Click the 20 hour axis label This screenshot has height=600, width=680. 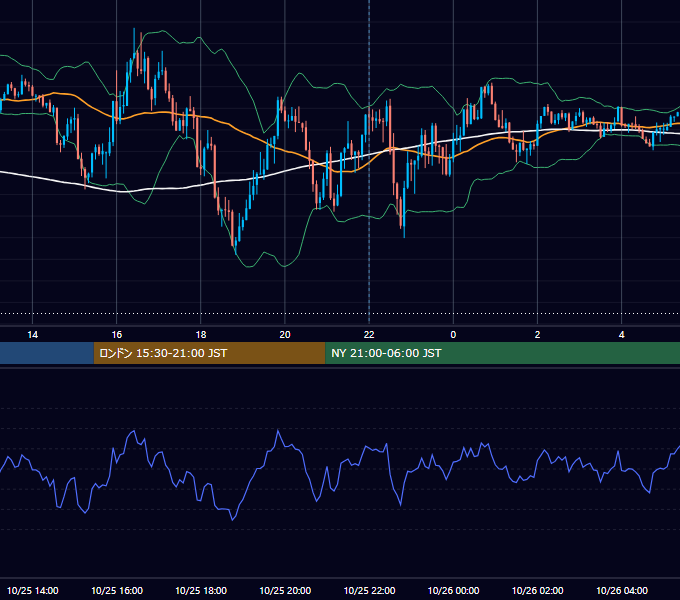coord(285,335)
